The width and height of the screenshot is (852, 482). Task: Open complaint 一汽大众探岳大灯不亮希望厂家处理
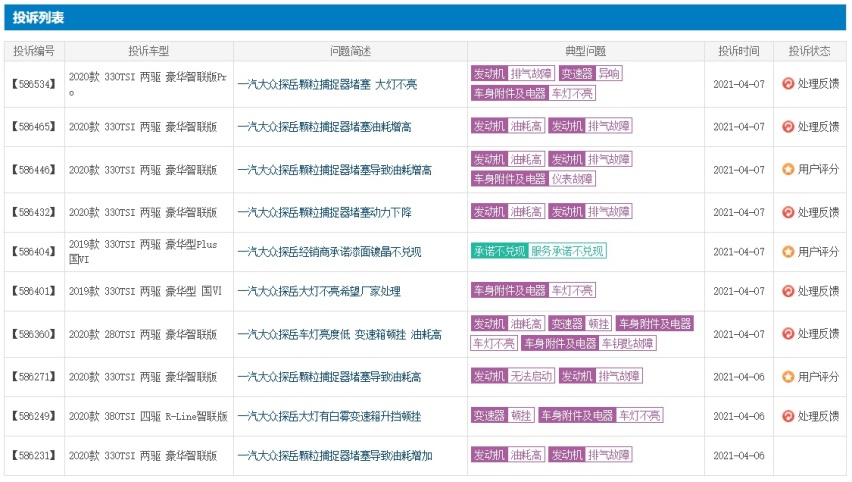click(320, 291)
